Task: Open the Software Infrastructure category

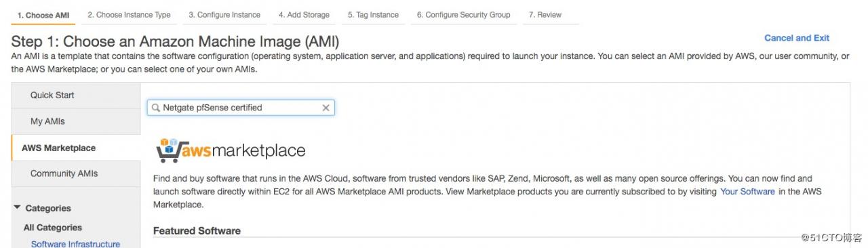Action: click(75, 244)
